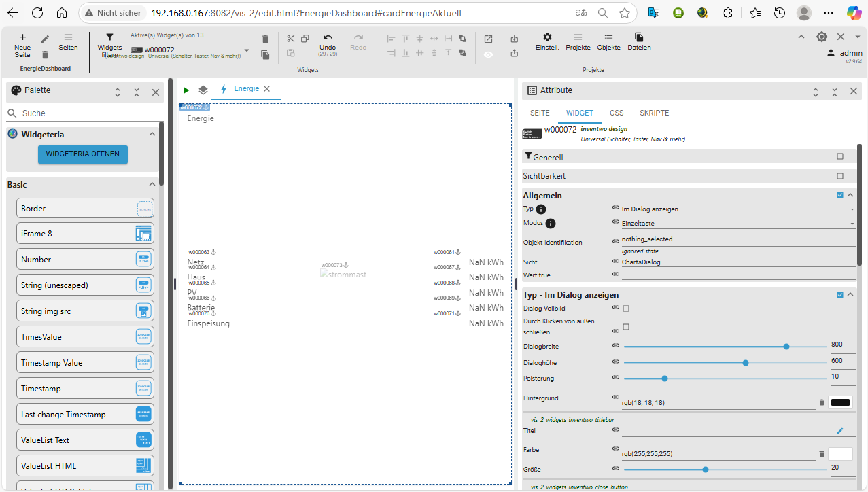This screenshot has width=868, height=492.
Task: Open the Dateien files icon
Action: pos(638,37)
